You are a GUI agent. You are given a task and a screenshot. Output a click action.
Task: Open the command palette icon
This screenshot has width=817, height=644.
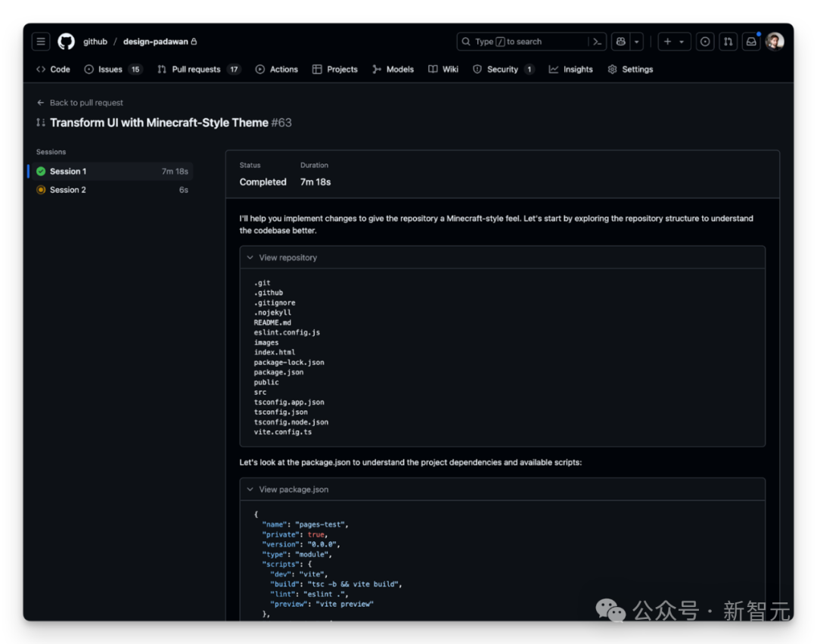coord(597,42)
